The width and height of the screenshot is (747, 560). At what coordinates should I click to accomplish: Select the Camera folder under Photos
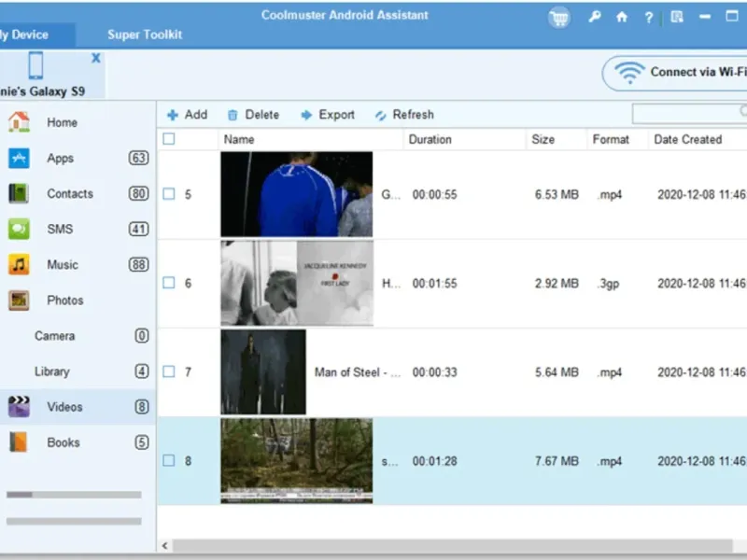[54, 336]
